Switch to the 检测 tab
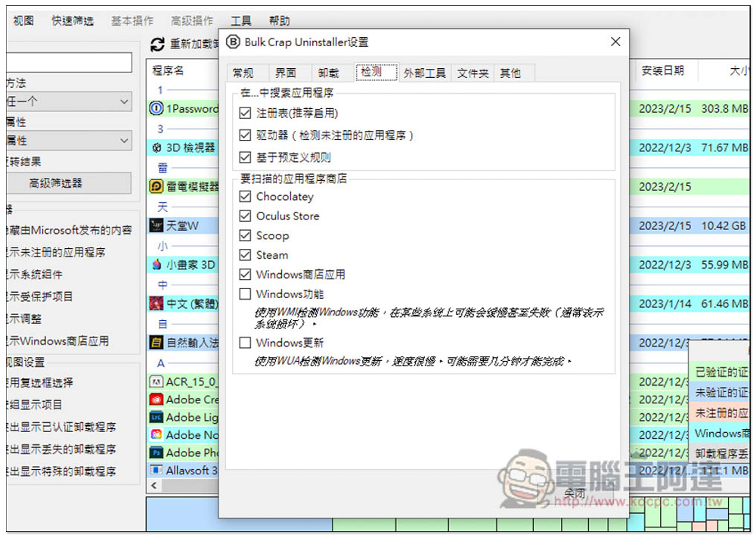The height and width of the screenshot is (538, 756). (376, 72)
